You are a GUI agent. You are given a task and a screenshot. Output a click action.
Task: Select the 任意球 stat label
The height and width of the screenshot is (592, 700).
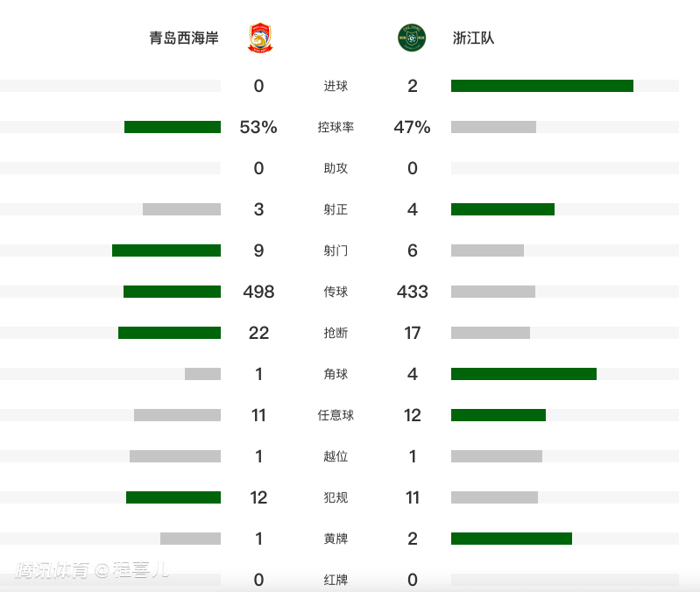coord(336,415)
